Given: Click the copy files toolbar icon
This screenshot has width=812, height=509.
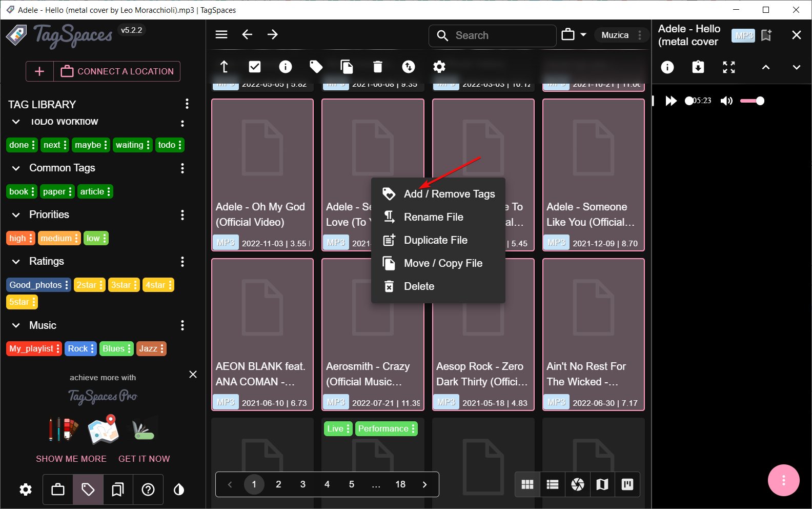Looking at the screenshot, I should 347,67.
